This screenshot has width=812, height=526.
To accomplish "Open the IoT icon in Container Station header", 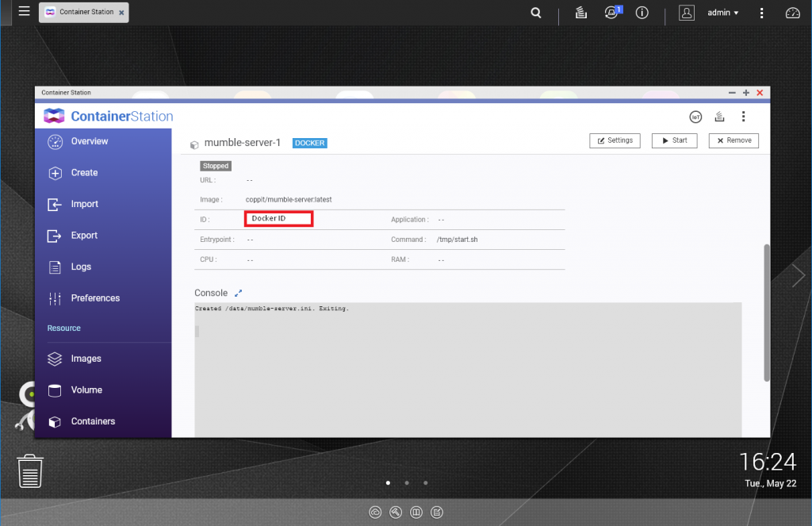I will coord(695,116).
